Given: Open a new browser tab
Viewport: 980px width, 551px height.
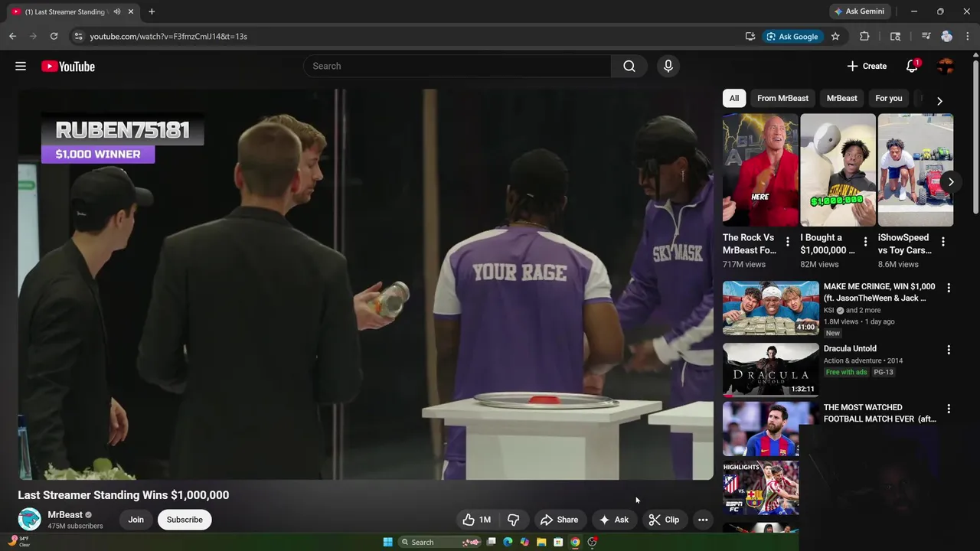Looking at the screenshot, I should click(152, 11).
